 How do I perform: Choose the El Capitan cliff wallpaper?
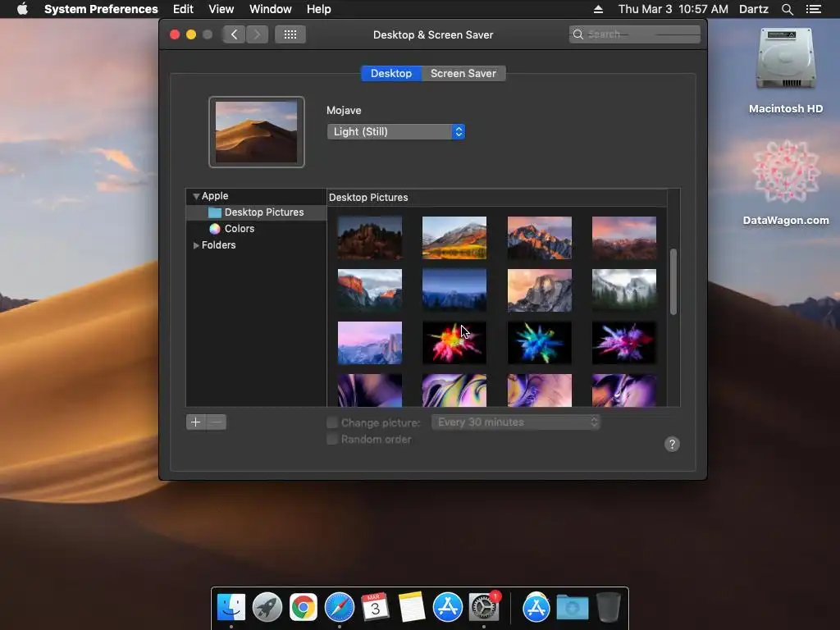[370, 290]
